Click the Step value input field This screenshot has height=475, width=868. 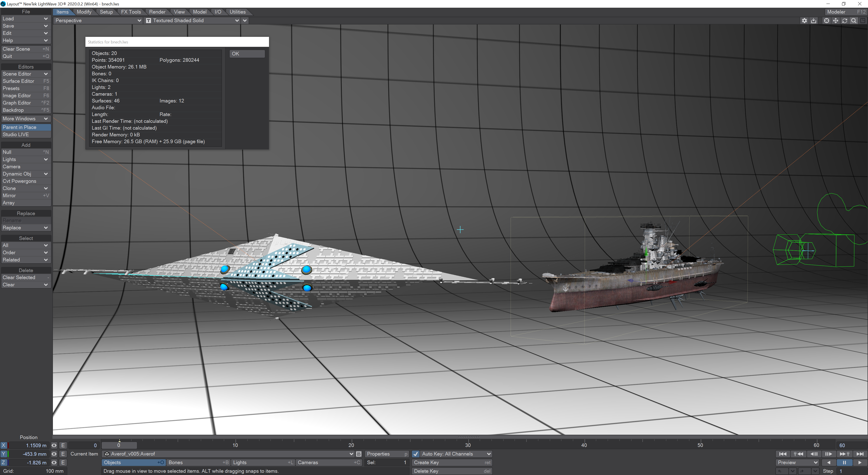tap(851, 471)
